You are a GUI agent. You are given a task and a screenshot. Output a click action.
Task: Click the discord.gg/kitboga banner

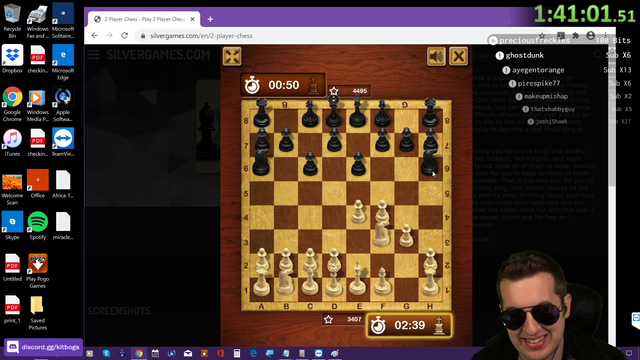pos(43,347)
